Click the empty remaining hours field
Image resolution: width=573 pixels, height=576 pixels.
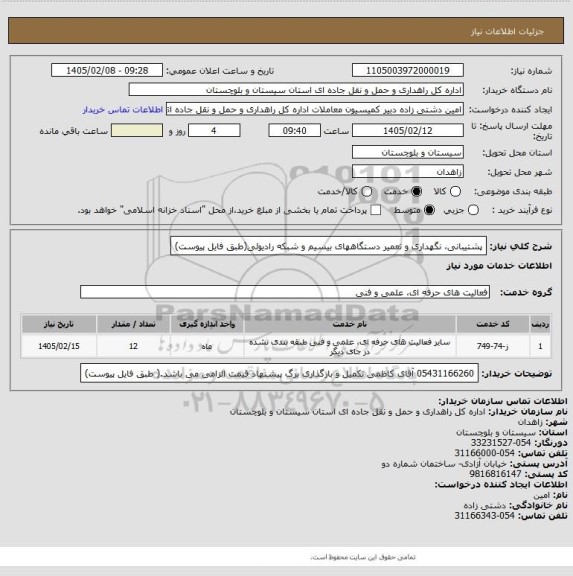(x=137, y=130)
